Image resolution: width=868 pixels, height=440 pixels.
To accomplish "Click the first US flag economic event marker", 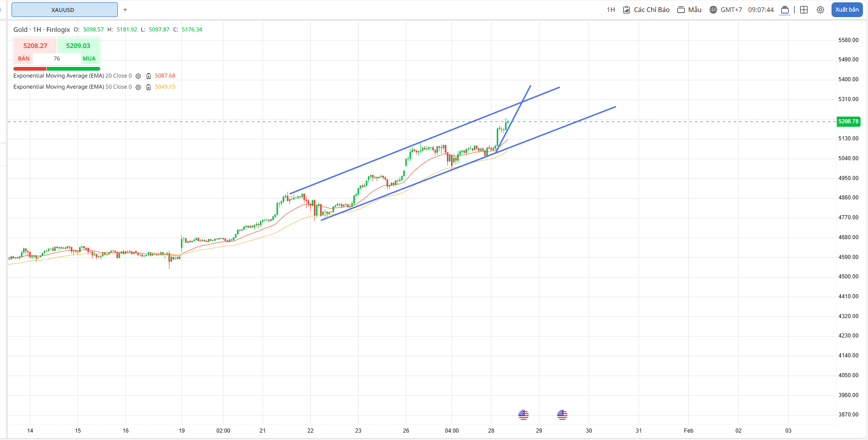I will (x=523, y=415).
